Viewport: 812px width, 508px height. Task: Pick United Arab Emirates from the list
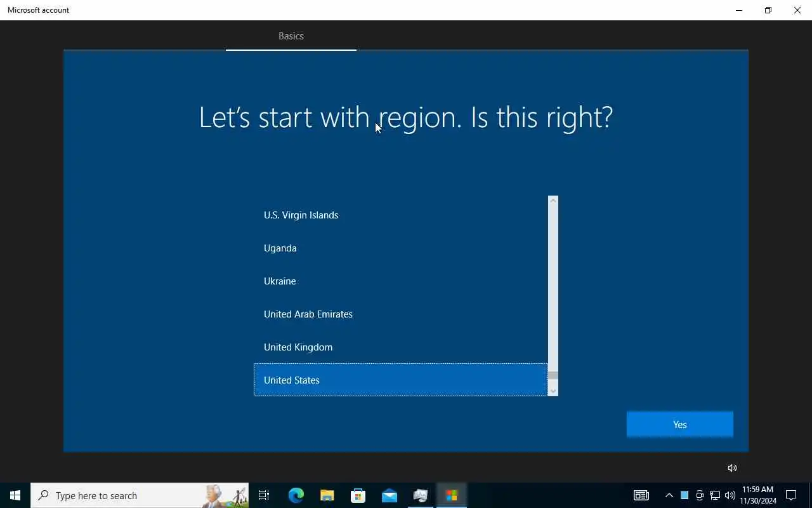400,314
